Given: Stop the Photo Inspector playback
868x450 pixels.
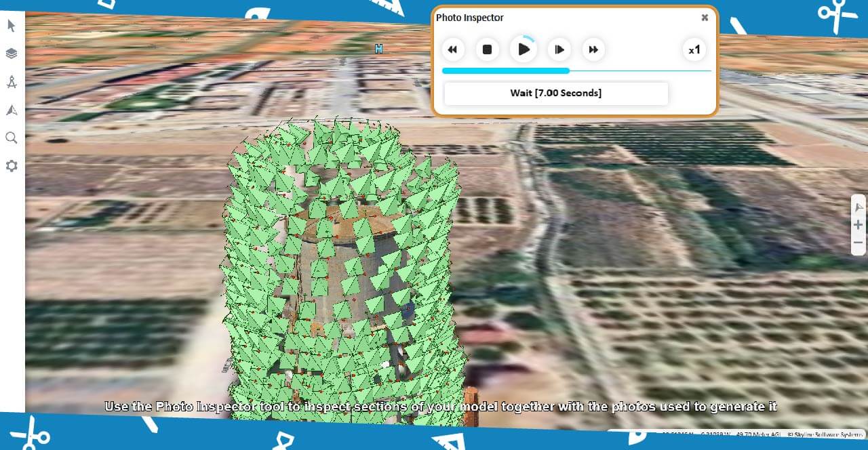Looking at the screenshot, I should (487, 49).
